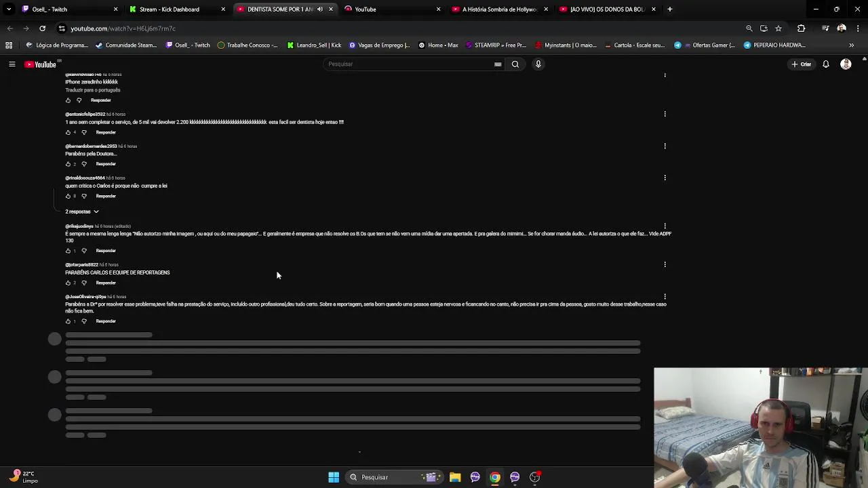Open the YouTube guide hamburger menu

pos(12,64)
